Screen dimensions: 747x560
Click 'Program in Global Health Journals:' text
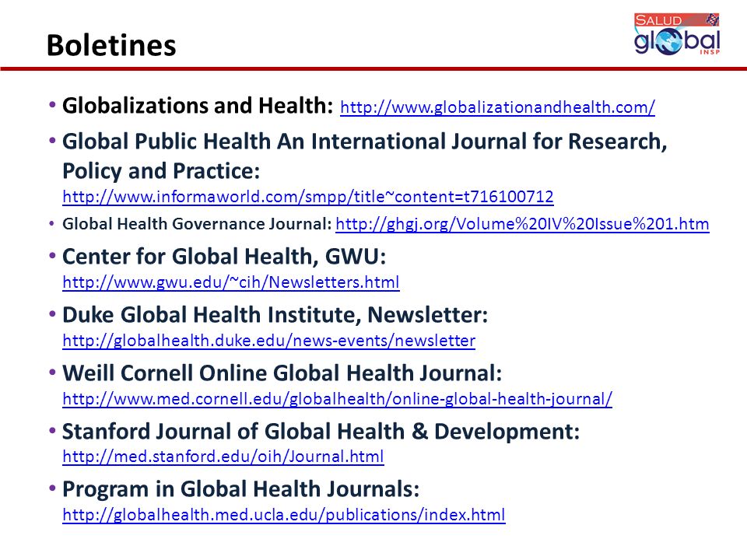(240, 489)
